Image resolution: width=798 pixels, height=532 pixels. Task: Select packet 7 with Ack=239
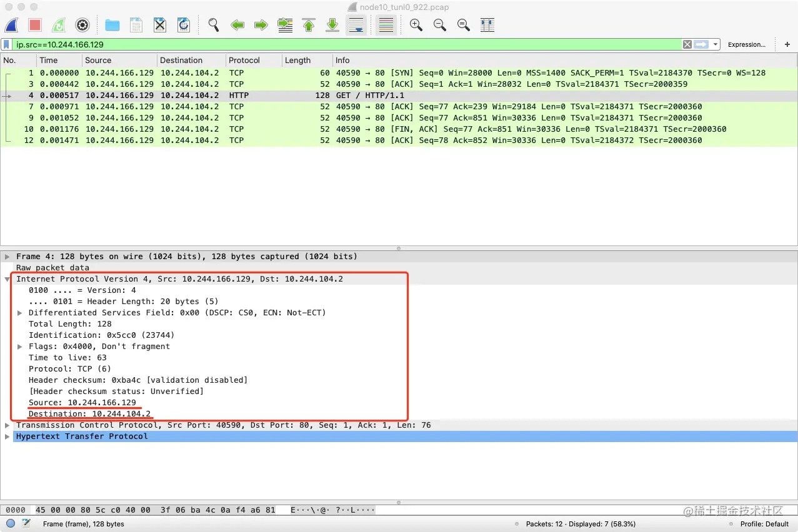coord(399,107)
